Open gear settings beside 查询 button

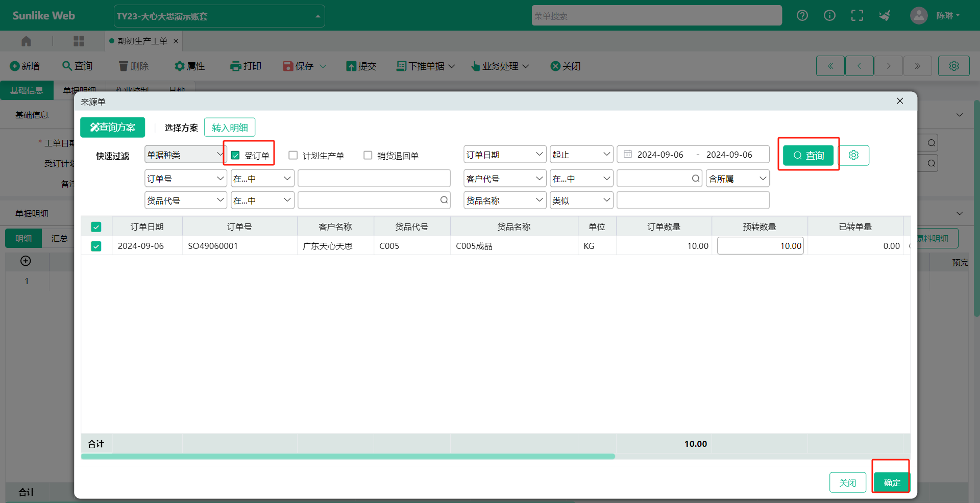853,155
